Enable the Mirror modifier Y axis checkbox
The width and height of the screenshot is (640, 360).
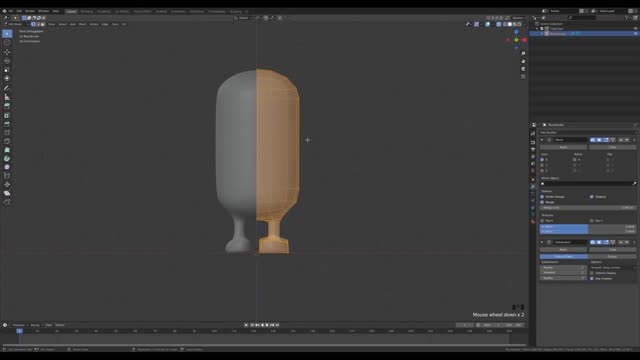coord(542,165)
